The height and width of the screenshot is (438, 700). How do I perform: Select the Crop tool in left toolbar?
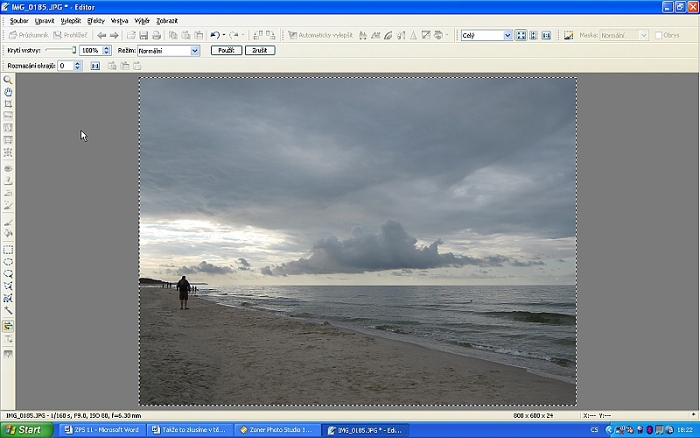8,103
